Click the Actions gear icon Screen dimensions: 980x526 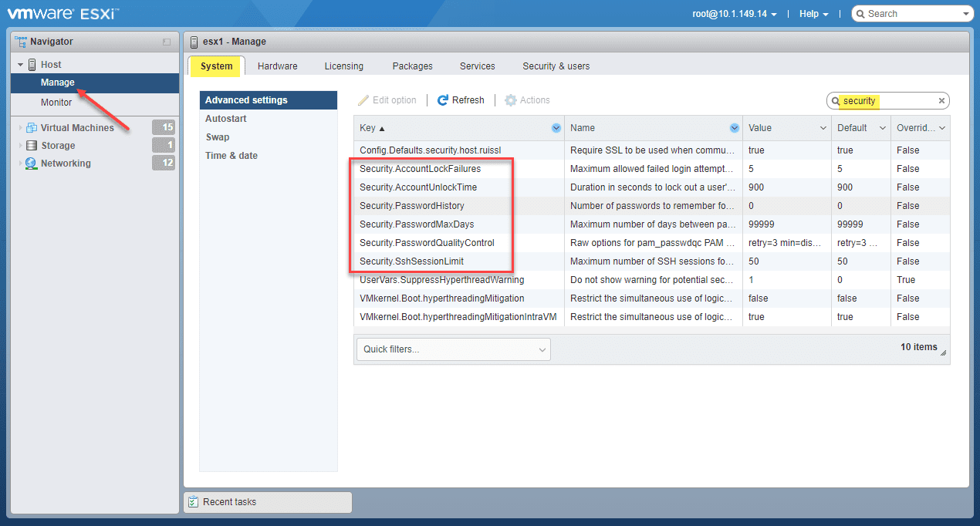click(x=510, y=100)
